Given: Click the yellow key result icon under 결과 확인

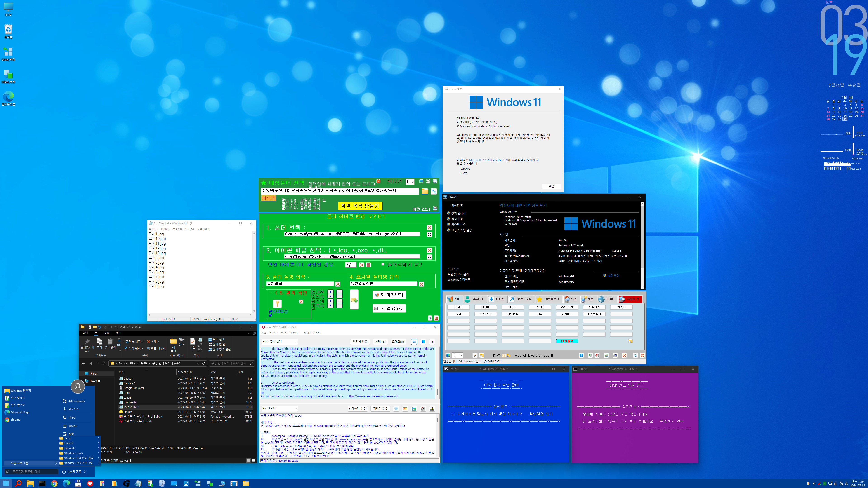Looking at the screenshot, I should coord(277,303).
